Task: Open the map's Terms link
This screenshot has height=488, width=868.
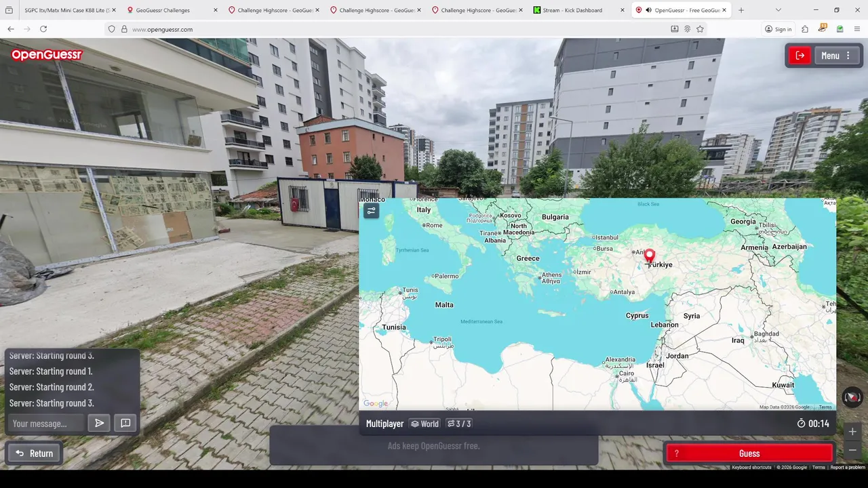Action: [825, 407]
